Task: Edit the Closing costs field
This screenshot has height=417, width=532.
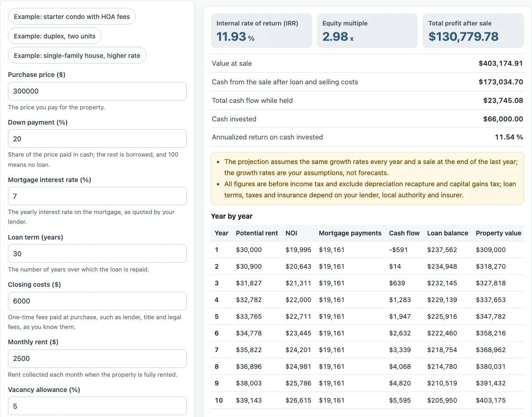Action: click(97, 301)
